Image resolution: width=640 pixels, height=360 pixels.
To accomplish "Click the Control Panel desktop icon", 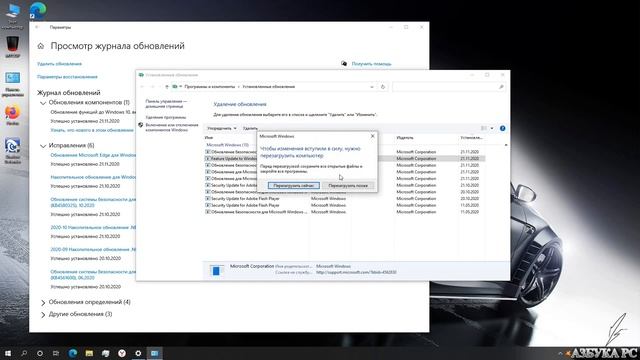I will [x=12, y=84].
